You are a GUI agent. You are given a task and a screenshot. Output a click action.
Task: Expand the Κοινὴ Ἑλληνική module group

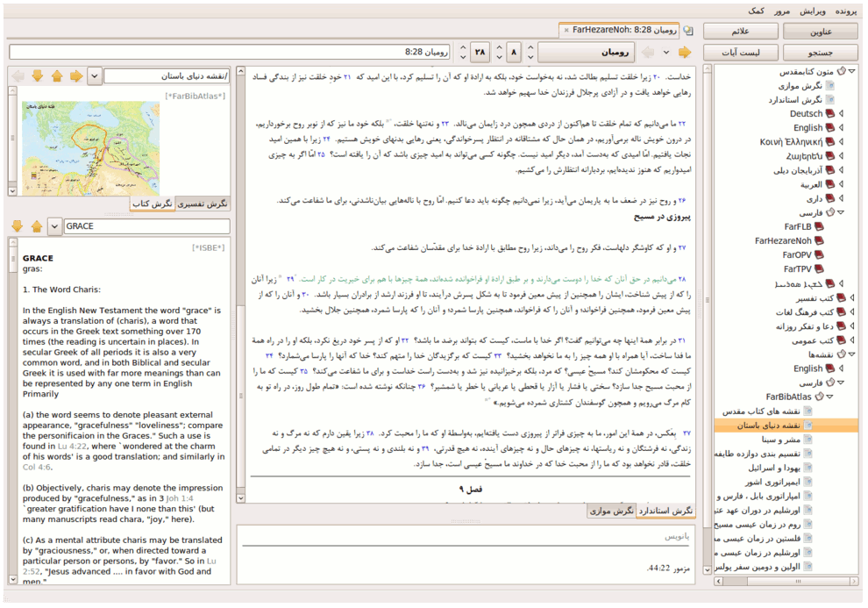(x=841, y=142)
